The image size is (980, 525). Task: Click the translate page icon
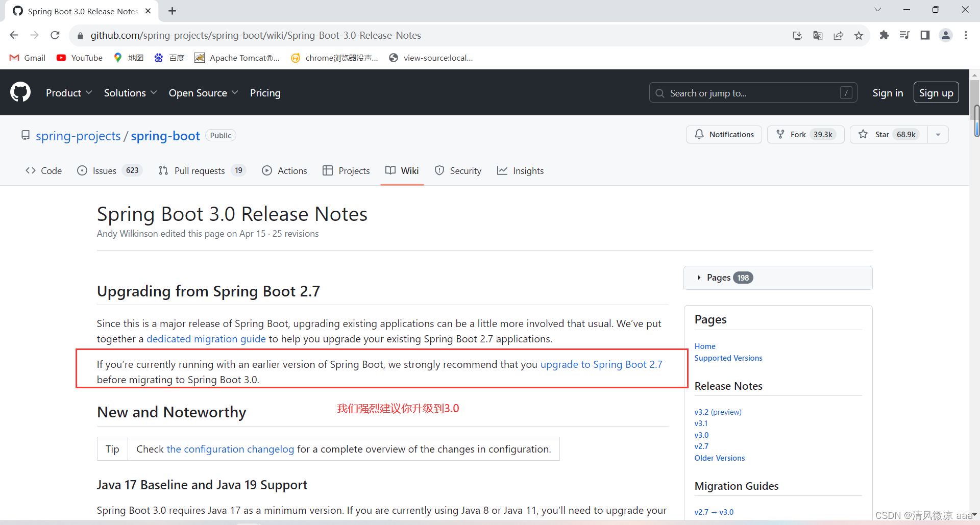pos(818,35)
